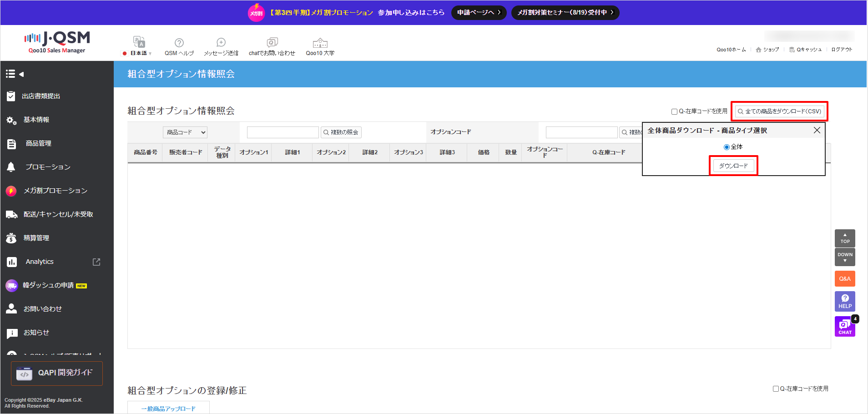Open プロモーション sidebar menu
Image resolution: width=868 pixels, height=414 pixels.
point(48,167)
